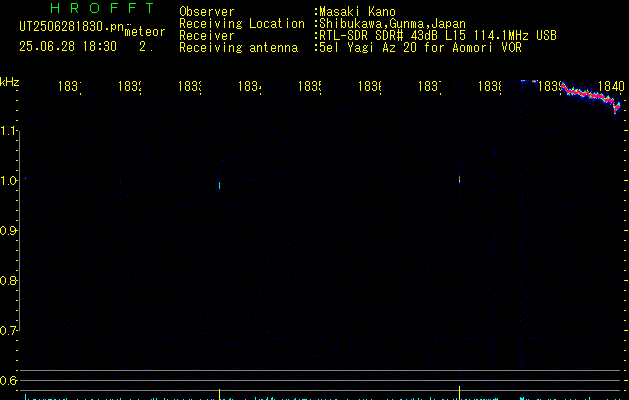Click the yellow "meteor" label
Image resolution: width=629 pixels, height=400 pixels.
pos(145,32)
